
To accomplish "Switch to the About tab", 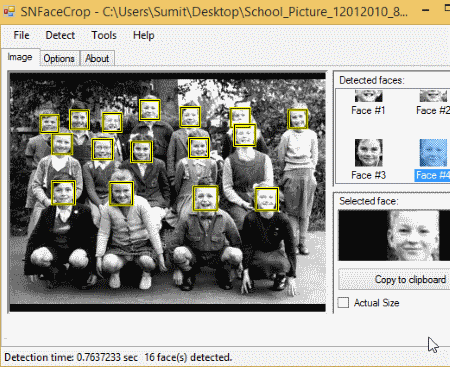I will [97, 58].
